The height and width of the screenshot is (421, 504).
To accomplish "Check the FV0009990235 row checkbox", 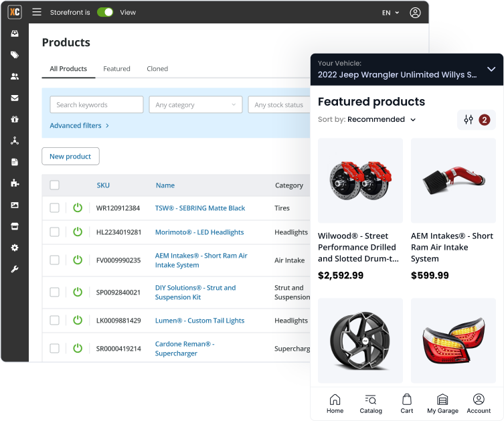I will tap(55, 260).
